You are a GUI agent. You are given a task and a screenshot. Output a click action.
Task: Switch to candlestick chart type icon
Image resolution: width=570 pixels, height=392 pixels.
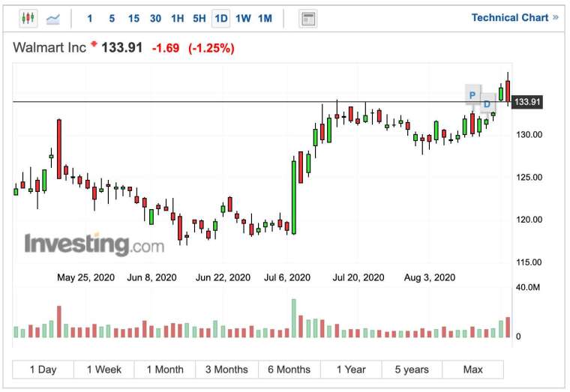pyautogui.click(x=28, y=18)
